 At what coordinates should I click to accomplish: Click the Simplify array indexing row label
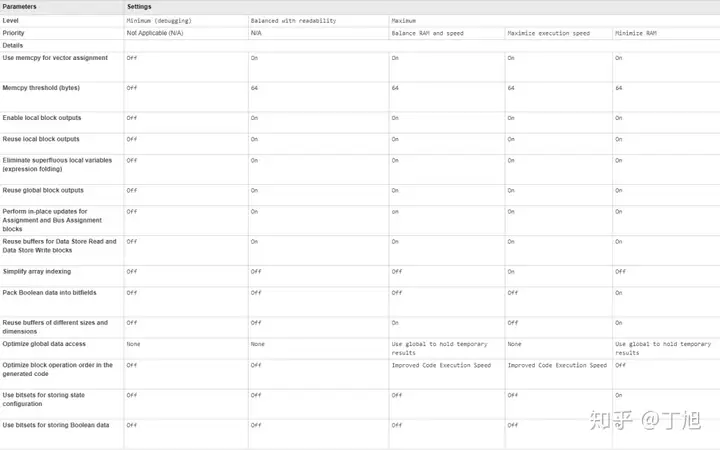(37, 271)
